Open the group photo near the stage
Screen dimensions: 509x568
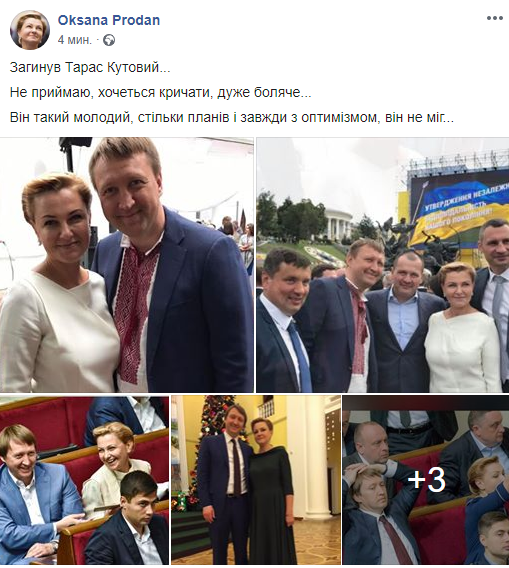point(383,265)
